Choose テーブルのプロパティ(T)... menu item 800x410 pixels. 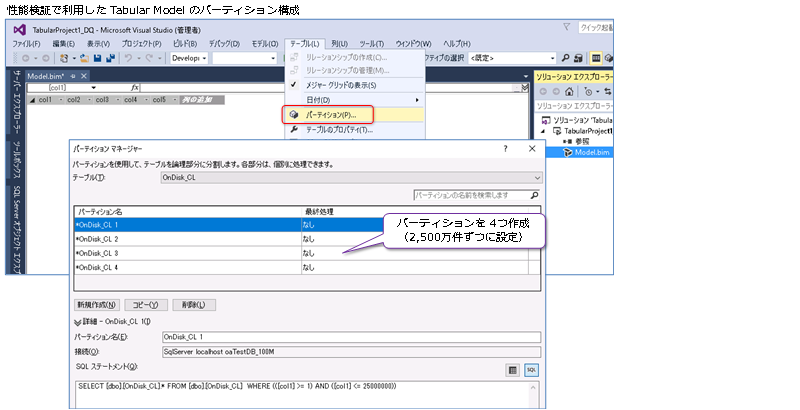(355, 130)
